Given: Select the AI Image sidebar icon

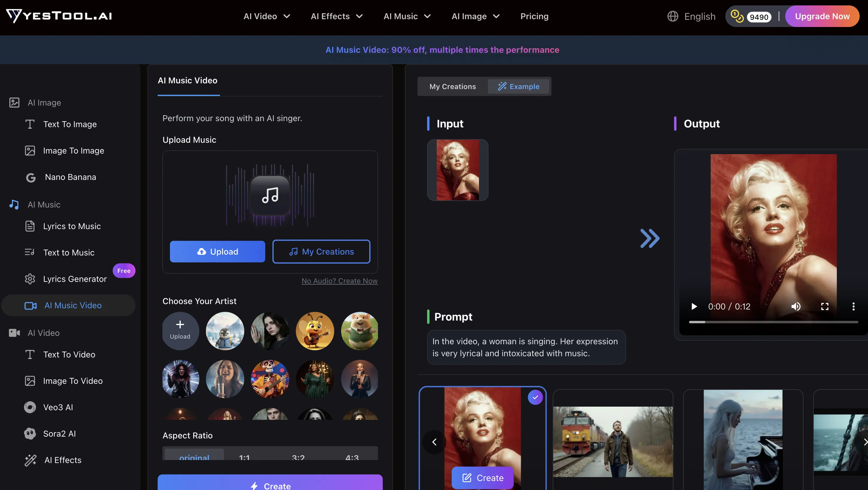Looking at the screenshot, I should coord(14,102).
